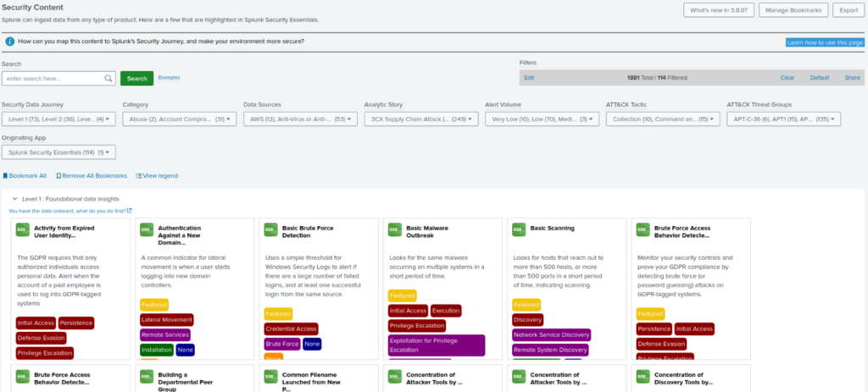Open the Security Data Journey dropdown
868x392 pixels.
point(58,119)
